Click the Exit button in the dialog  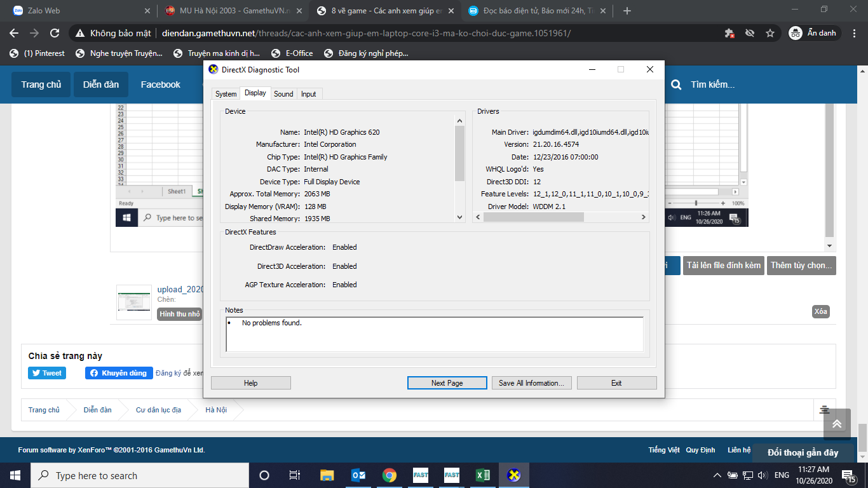point(616,383)
